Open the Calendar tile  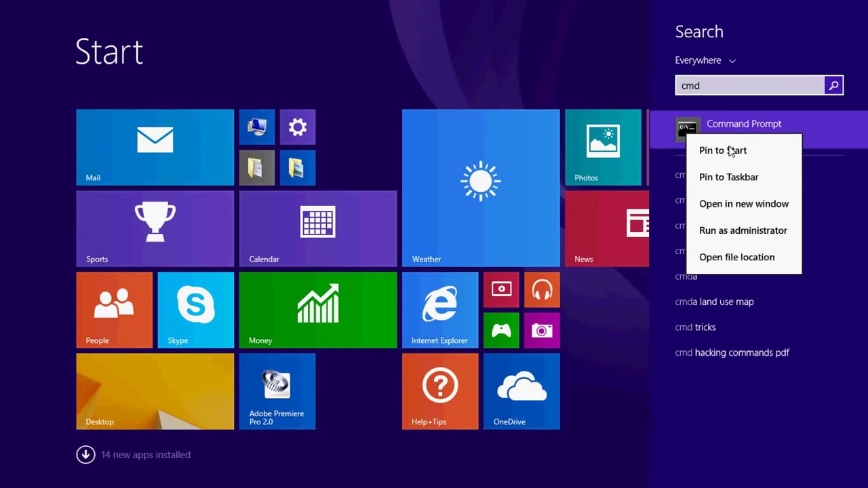coord(318,228)
